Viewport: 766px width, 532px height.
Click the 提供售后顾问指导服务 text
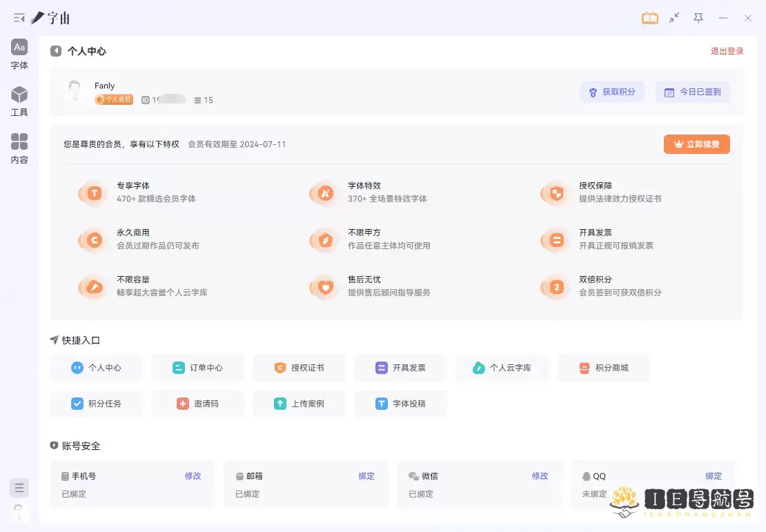(389, 293)
